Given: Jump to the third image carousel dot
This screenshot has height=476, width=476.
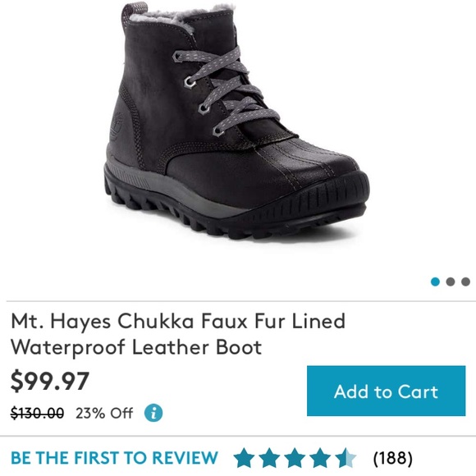Looking at the screenshot, I should pos(465,281).
